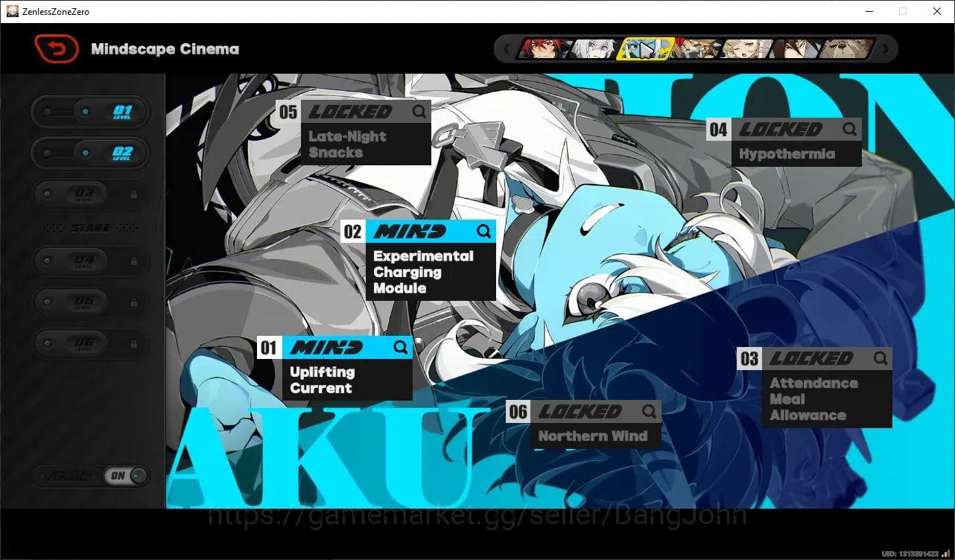Open the Northern Wind locked card
The width and height of the screenshot is (955, 560).
[583, 424]
